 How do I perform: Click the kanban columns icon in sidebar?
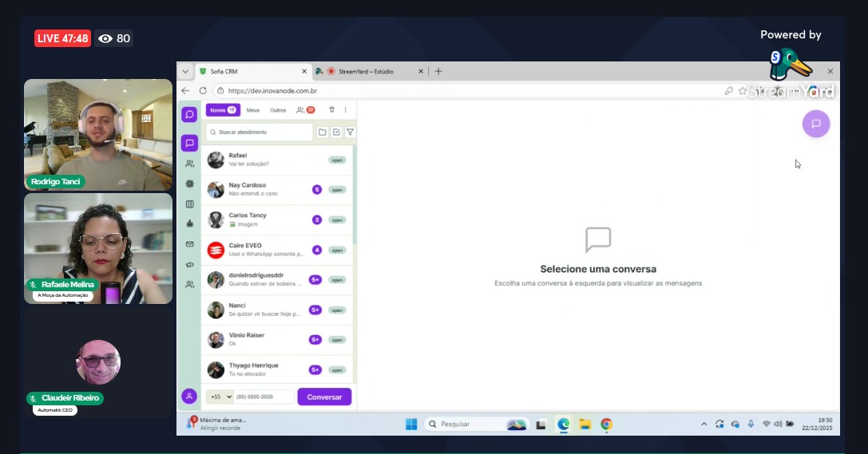click(x=189, y=203)
